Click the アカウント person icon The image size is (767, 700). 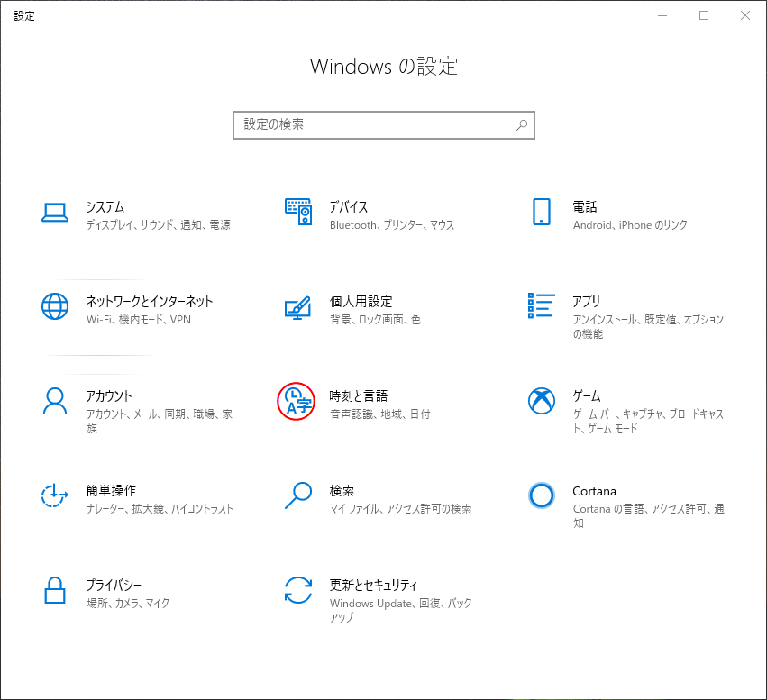[55, 401]
